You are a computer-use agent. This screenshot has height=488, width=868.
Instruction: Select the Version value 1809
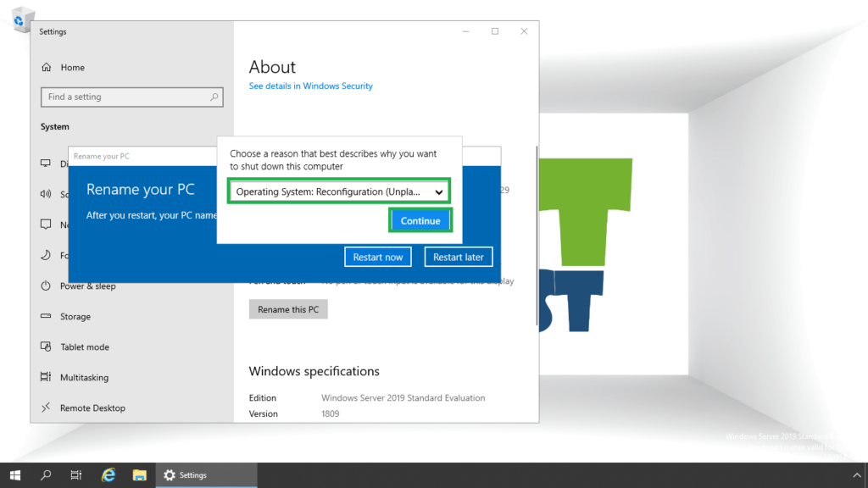point(330,413)
